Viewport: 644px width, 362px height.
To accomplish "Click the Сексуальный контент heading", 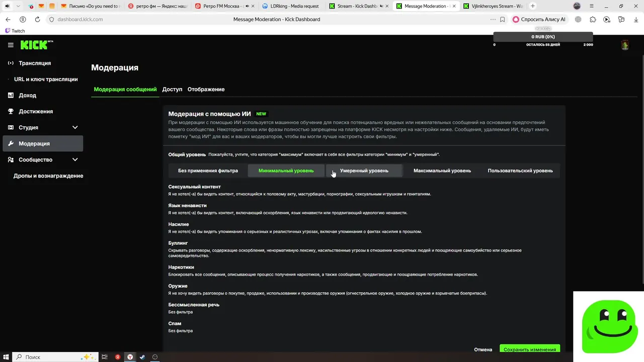I will pos(194,187).
